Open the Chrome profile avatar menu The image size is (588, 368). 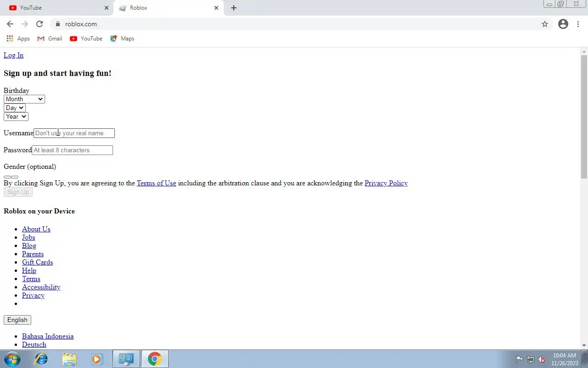[x=563, y=24]
